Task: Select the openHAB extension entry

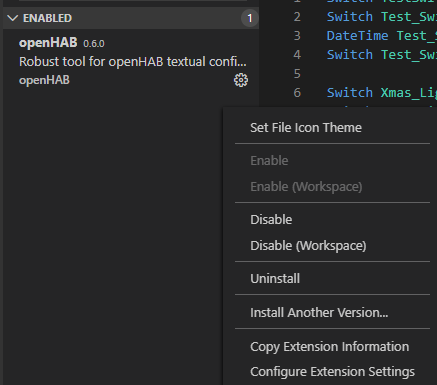Action: pyautogui.click(x=131, y=62)
